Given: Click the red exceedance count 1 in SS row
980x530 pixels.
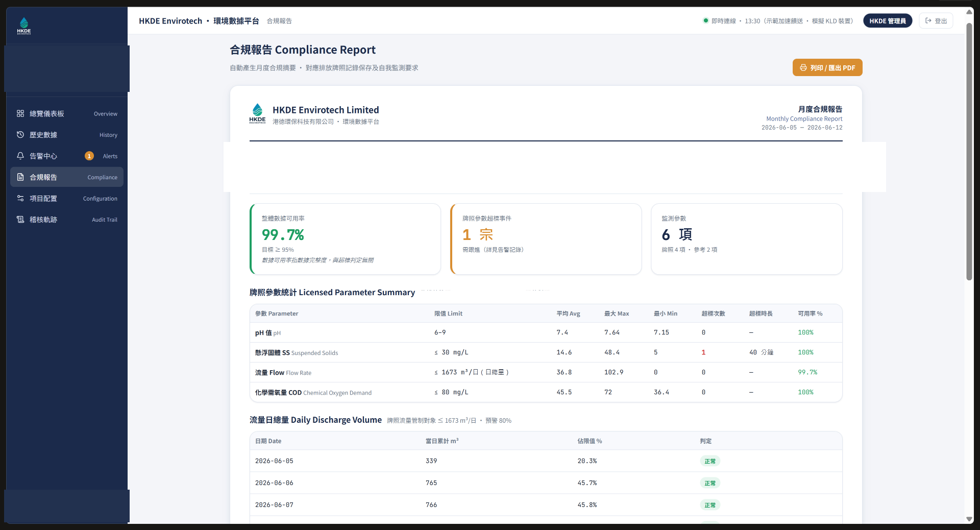Looking at the screenshot, I should pos(703,352).
